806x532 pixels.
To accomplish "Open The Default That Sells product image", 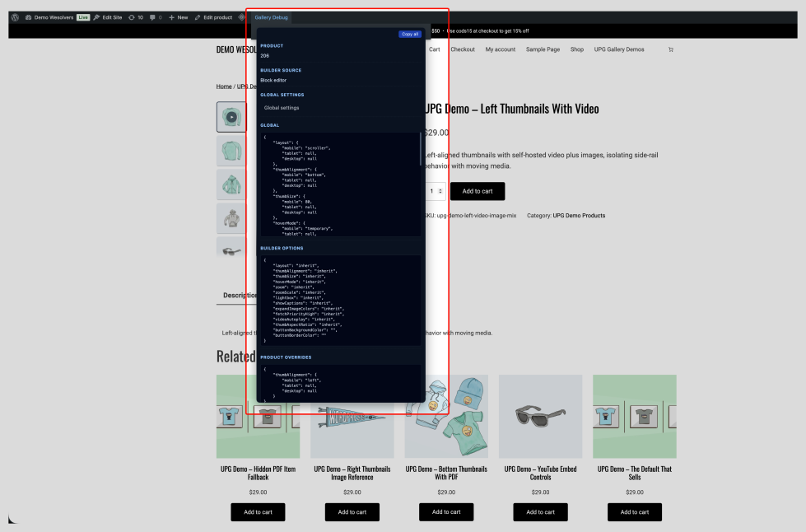I will point(634,417).
